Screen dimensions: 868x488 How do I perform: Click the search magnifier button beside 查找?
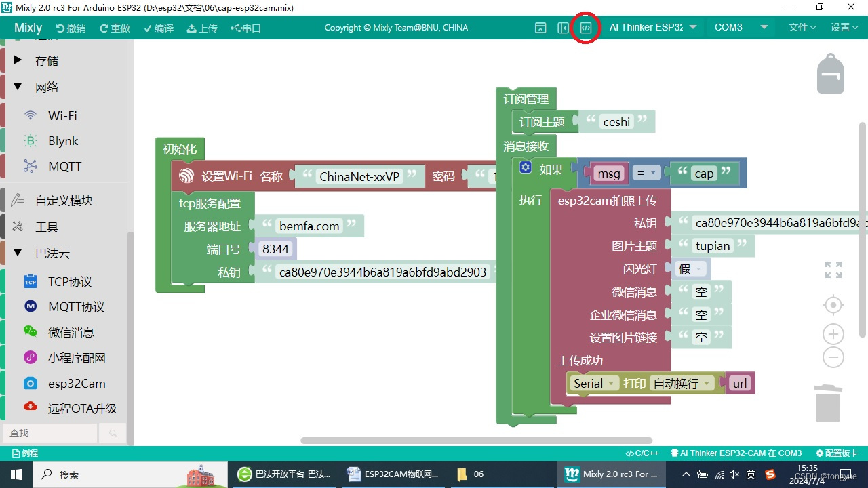[113, 433]
